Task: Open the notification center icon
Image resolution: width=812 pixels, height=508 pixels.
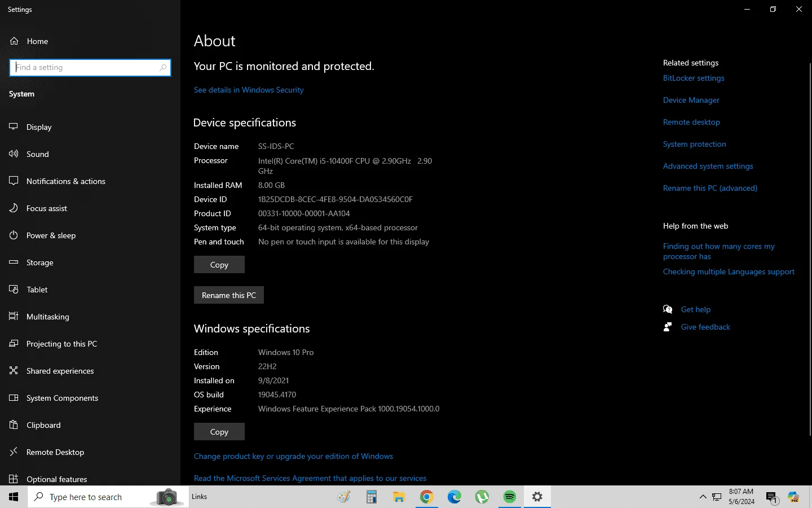Action: tap(772, 497)
